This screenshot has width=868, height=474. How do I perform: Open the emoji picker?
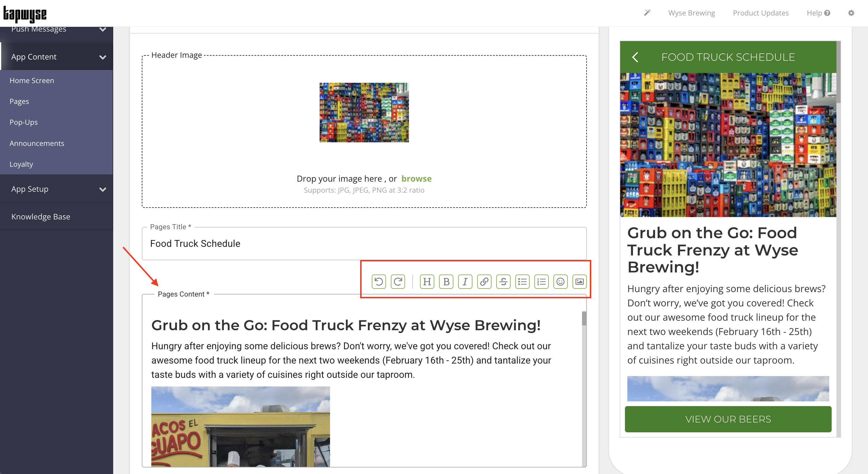tap(560, 282)
